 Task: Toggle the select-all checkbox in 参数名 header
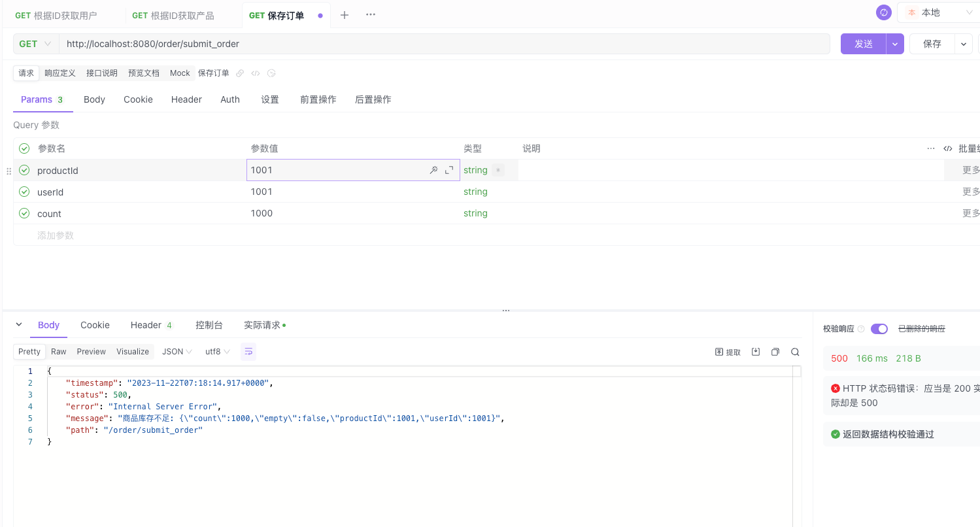pyautogui.click(x=24, y=148)
